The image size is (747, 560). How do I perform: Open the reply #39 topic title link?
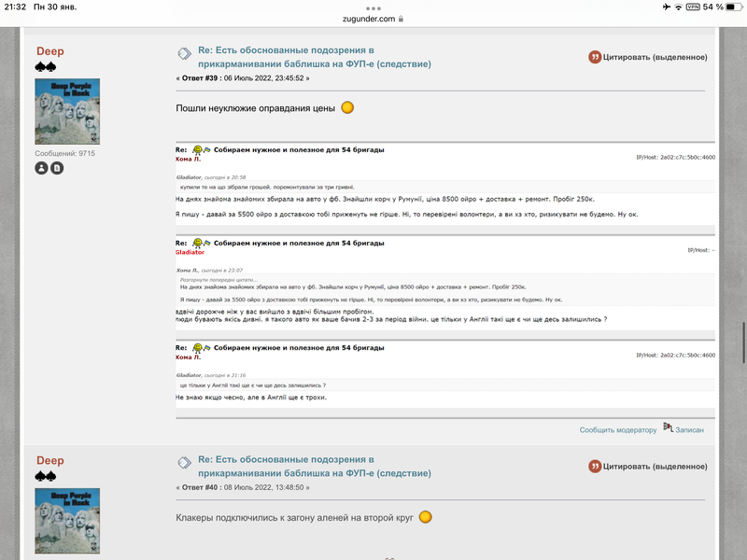tap(315, 57)
